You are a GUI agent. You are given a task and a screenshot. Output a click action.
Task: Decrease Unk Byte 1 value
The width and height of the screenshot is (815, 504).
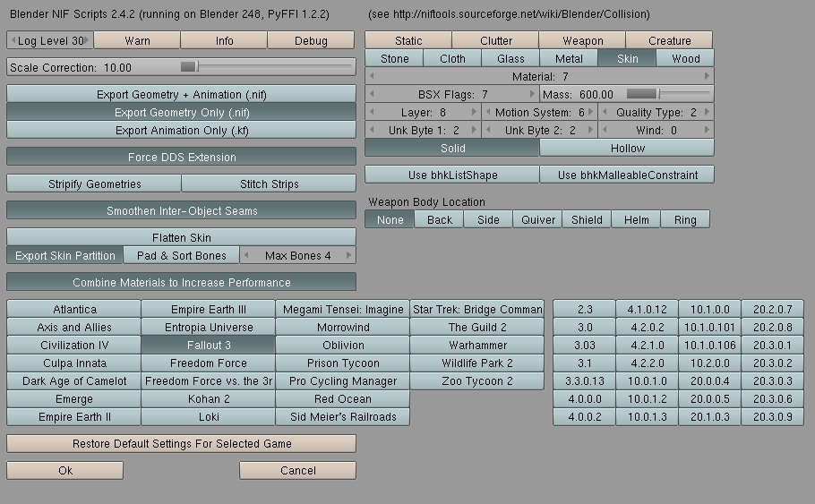point(372,130)
